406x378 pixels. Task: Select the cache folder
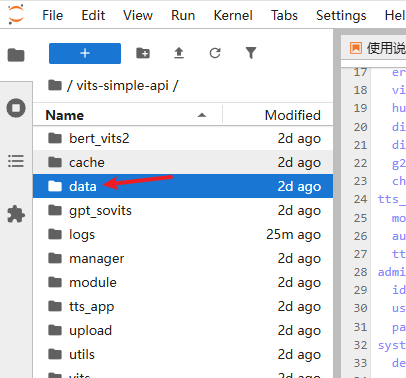[183, 162]
